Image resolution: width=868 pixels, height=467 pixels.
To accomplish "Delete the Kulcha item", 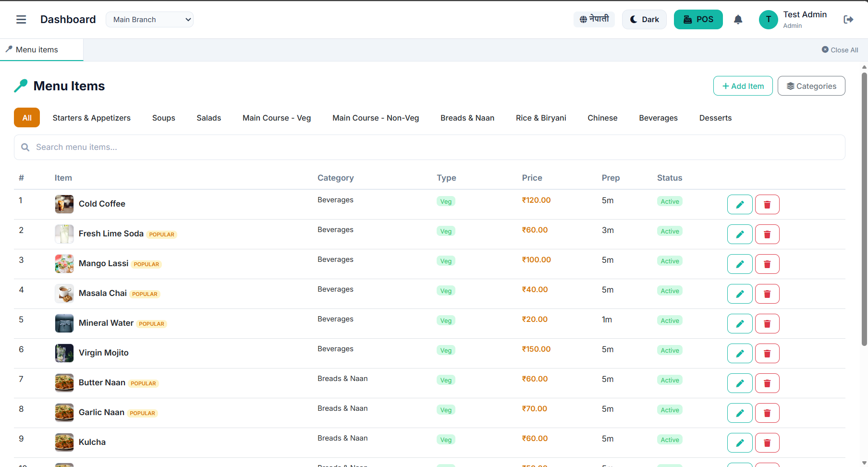I will point(767,442).
